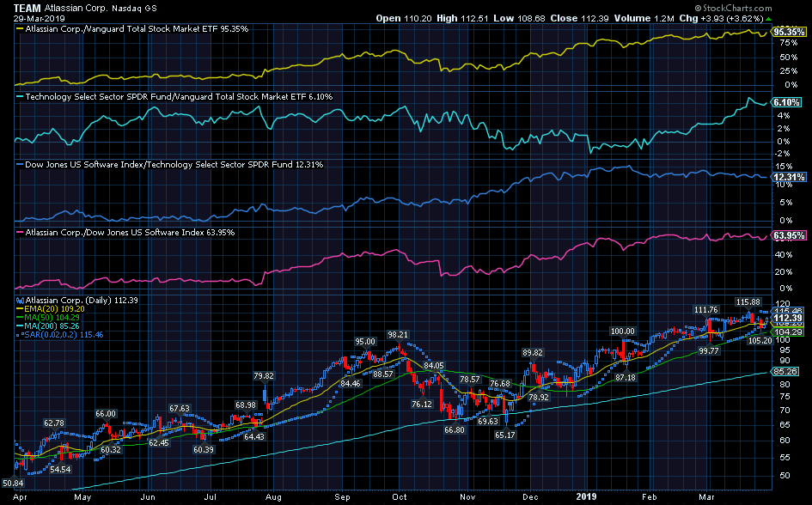
Task: Click the Mar label on time axis
Action: pyautogui.click(x=706, y=497)
